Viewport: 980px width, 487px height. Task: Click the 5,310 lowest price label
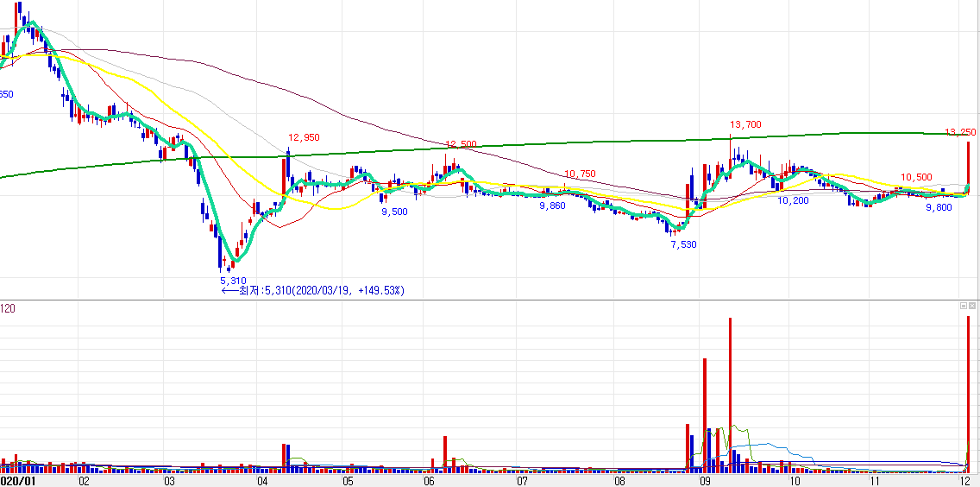[x=233, y=281]
